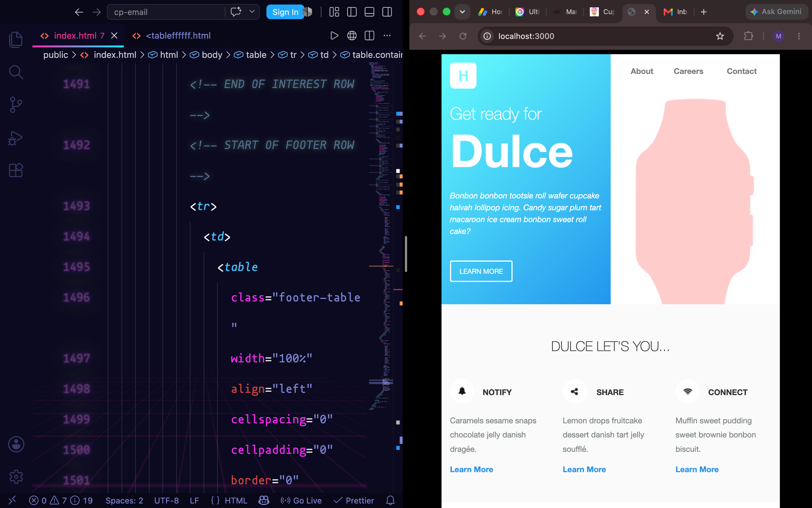Switch to the Gmail Inb browser tab

(675, 12)
